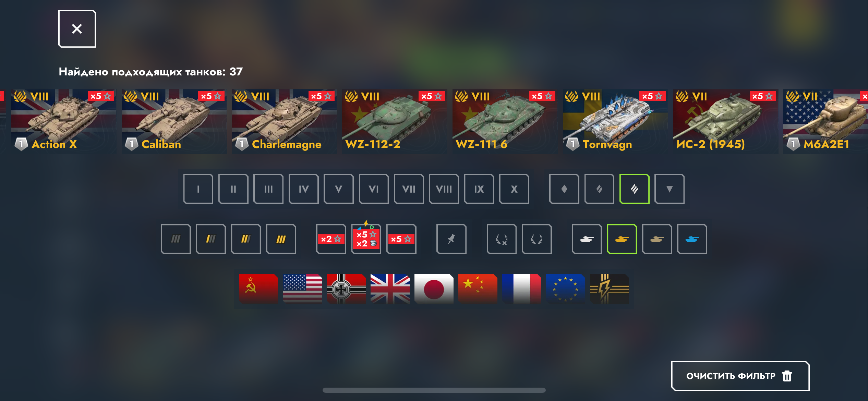Select tier VIII filter

click(x=444, y=189)
